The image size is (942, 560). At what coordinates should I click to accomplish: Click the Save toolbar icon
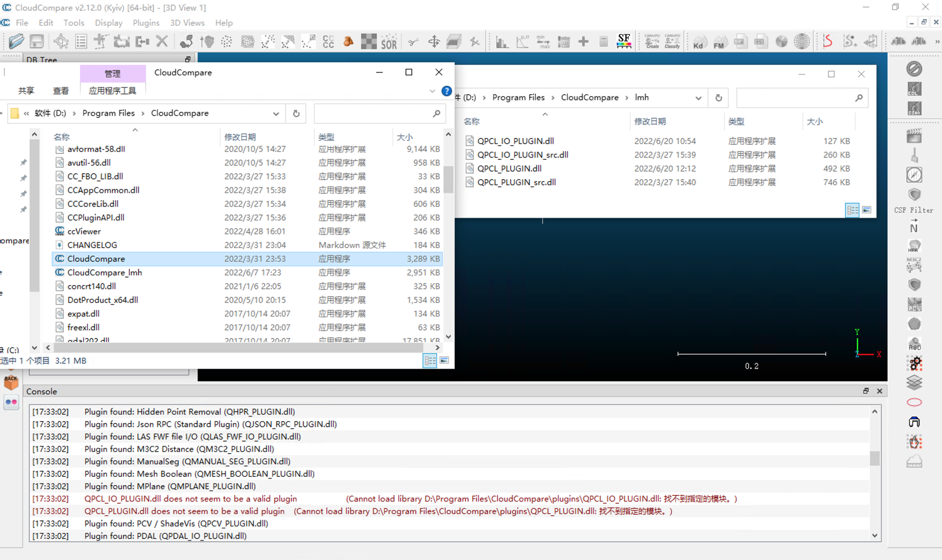pos(36,41)
